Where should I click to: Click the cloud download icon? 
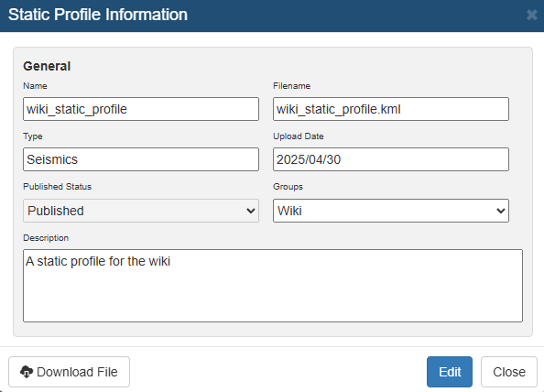coord(27,372)
